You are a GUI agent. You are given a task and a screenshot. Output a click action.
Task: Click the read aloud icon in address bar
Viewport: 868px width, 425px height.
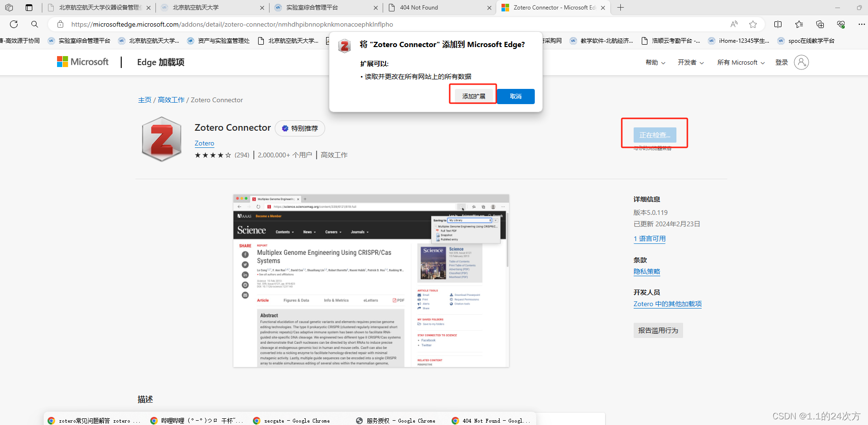(x=734, y=24)
